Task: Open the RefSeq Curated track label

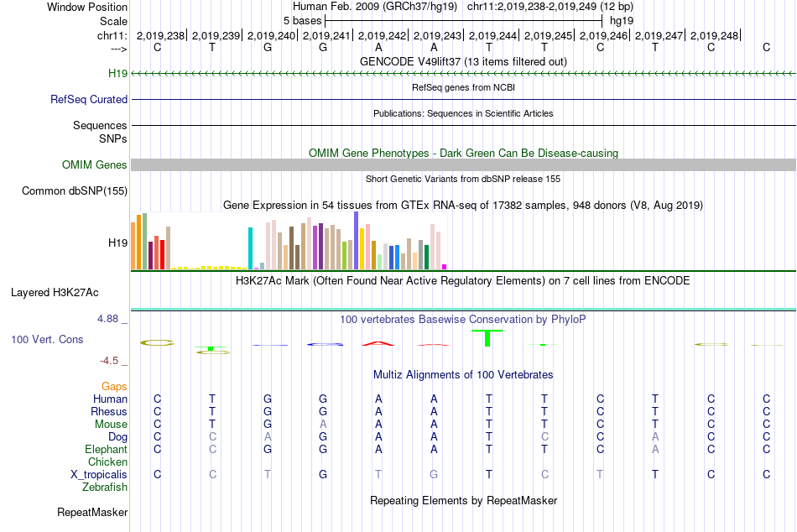Action: point(88,99)
